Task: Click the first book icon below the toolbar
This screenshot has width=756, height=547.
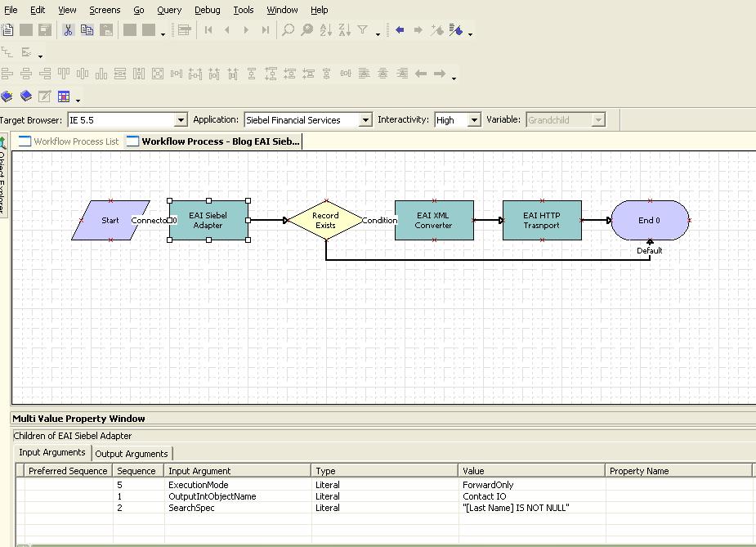Action: pyautogui.click(x=7, y=96)
